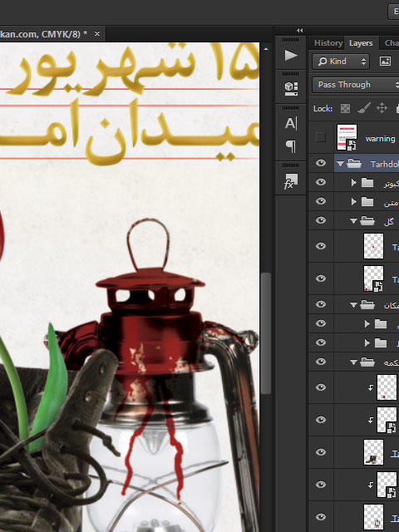
Task: Select the کبوتر group folder icon
Action: pos(367,183)
